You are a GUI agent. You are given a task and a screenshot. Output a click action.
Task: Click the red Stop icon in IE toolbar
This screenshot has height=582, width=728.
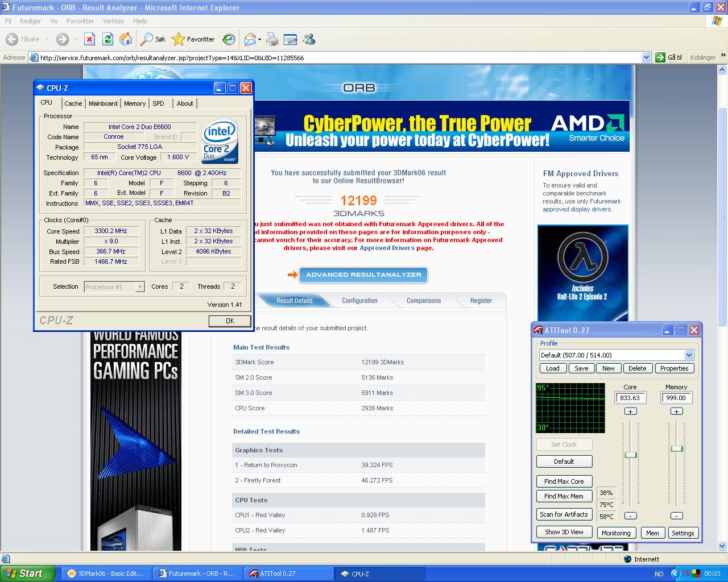pyautogui.click(x=89, y=39)
